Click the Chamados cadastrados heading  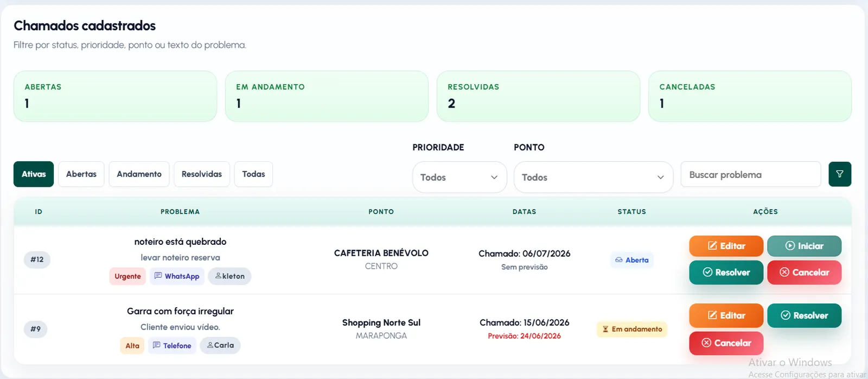[x=85, y=26]
